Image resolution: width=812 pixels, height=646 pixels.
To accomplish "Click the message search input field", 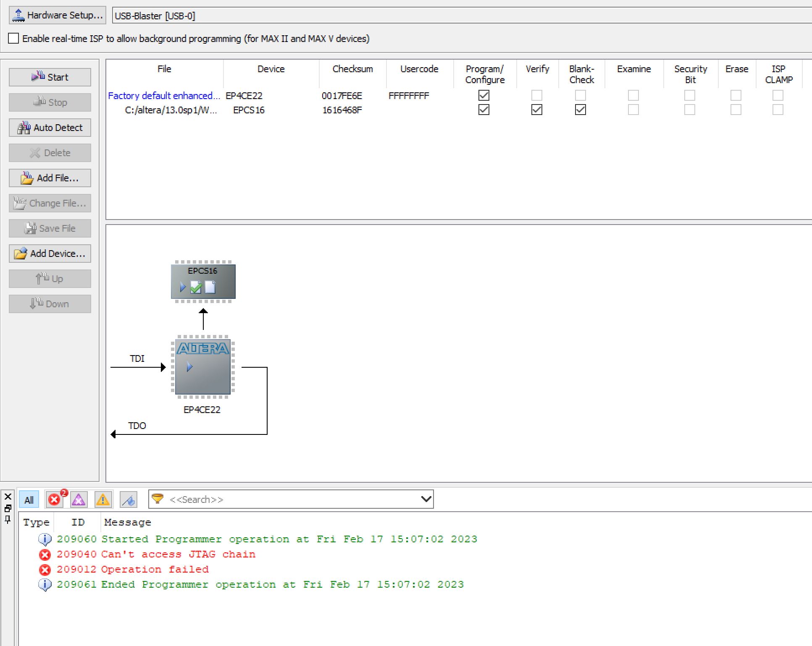I will pyautogui.click(x=292, y=500).
